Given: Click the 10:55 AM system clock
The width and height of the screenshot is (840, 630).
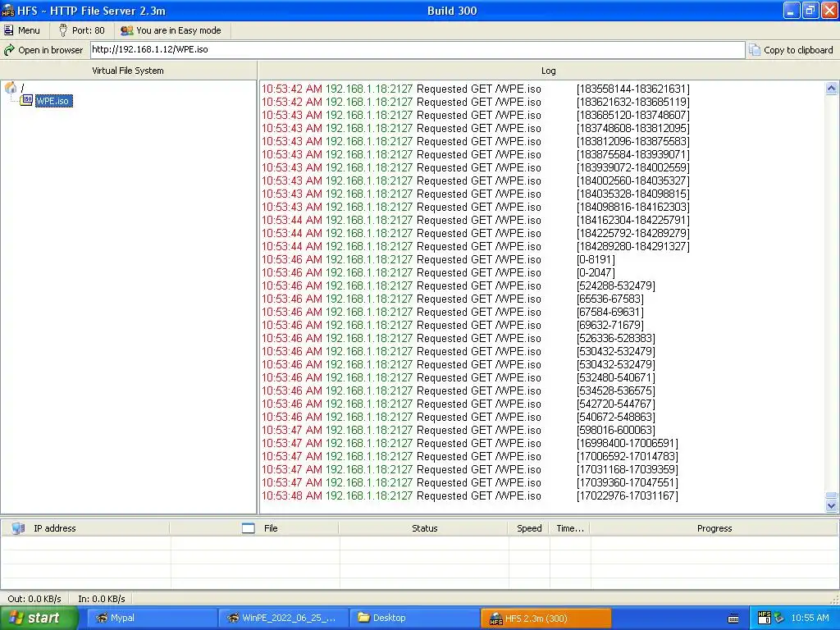Looking at the screenshot, I should coord(810,618).
